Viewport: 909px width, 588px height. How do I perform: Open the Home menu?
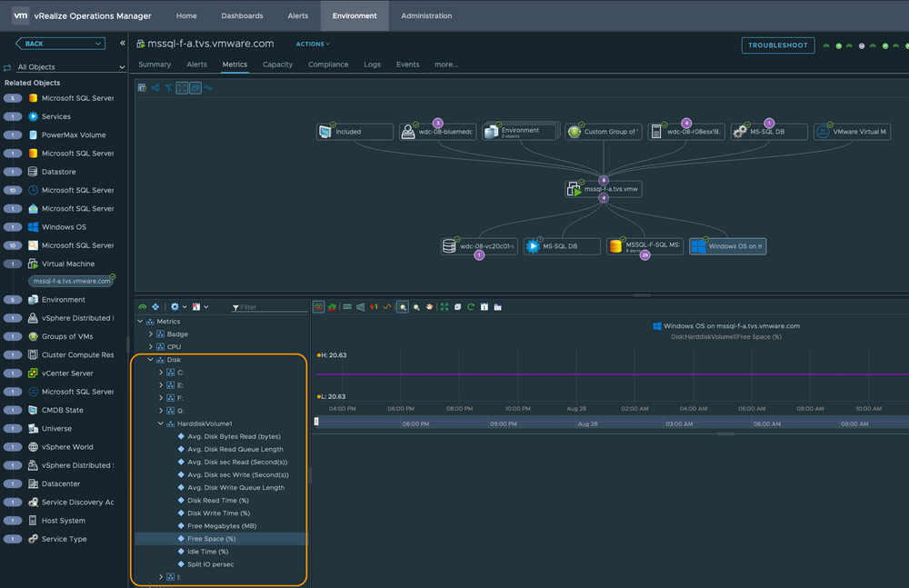(186, 15)
